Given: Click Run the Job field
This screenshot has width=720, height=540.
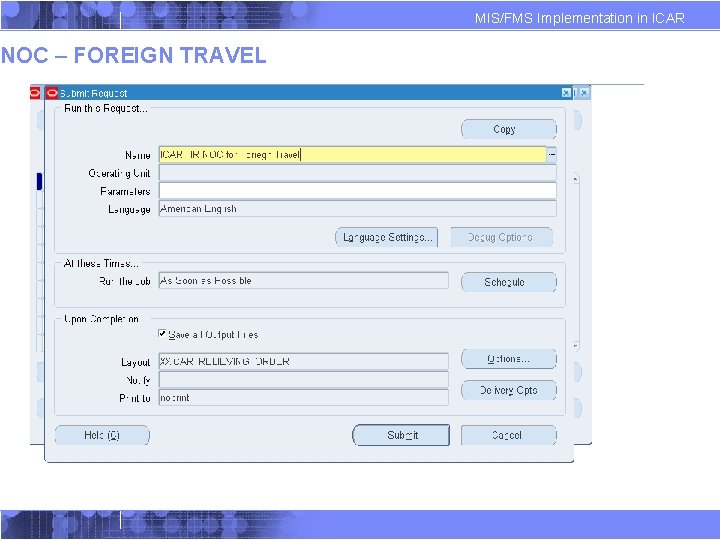Looking at the screenshot, I should click(304, 281).
